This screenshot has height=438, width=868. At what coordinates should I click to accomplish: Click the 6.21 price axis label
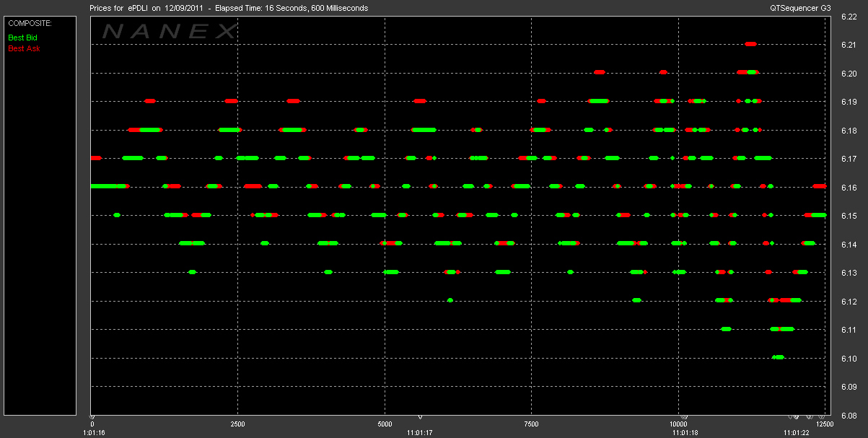click(x=849, y=45)
